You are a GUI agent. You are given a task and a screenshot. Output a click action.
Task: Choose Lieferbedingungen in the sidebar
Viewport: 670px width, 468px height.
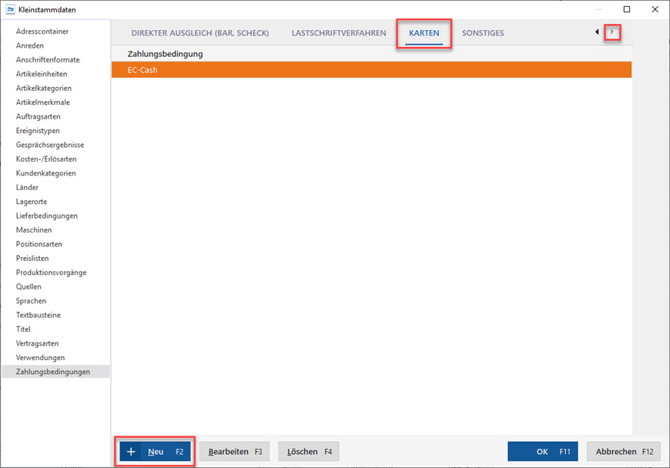click(46, 215)
